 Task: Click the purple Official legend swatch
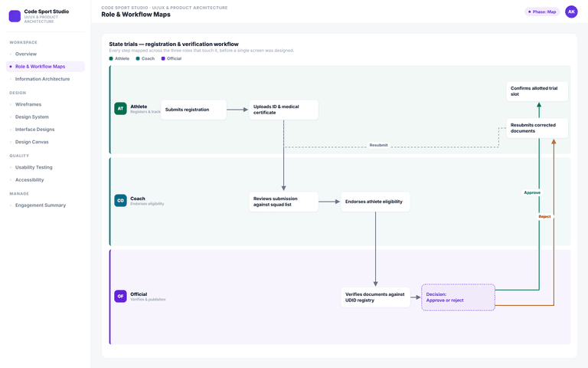click(163, 58)
